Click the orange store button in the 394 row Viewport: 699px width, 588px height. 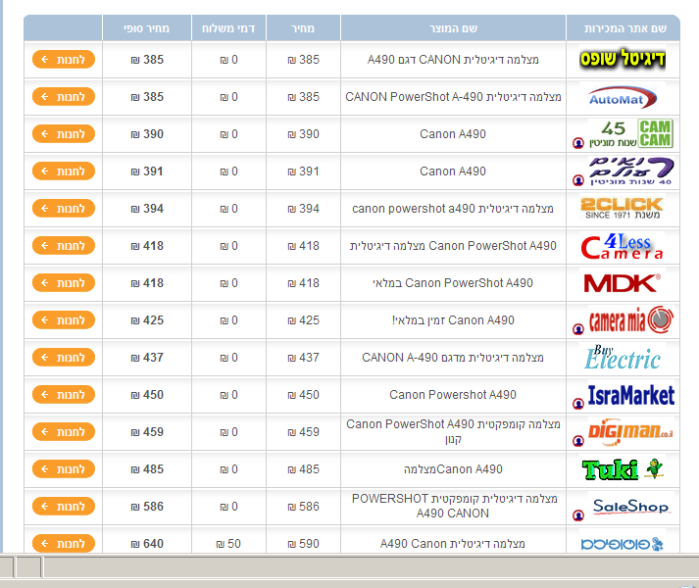[63, 208]
